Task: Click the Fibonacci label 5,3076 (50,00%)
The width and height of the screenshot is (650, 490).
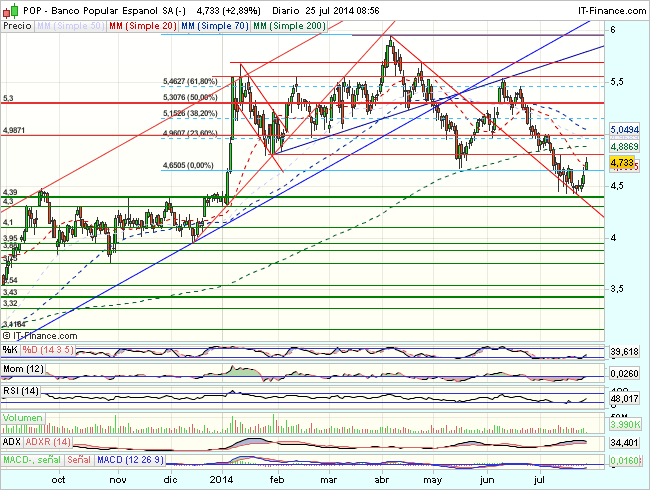Action: click(190, 97)
